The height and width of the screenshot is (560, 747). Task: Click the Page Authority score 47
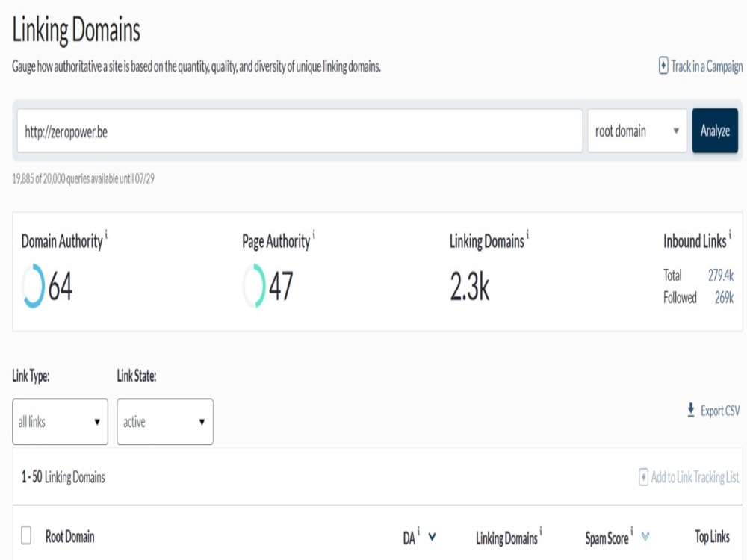click(281, 286)
